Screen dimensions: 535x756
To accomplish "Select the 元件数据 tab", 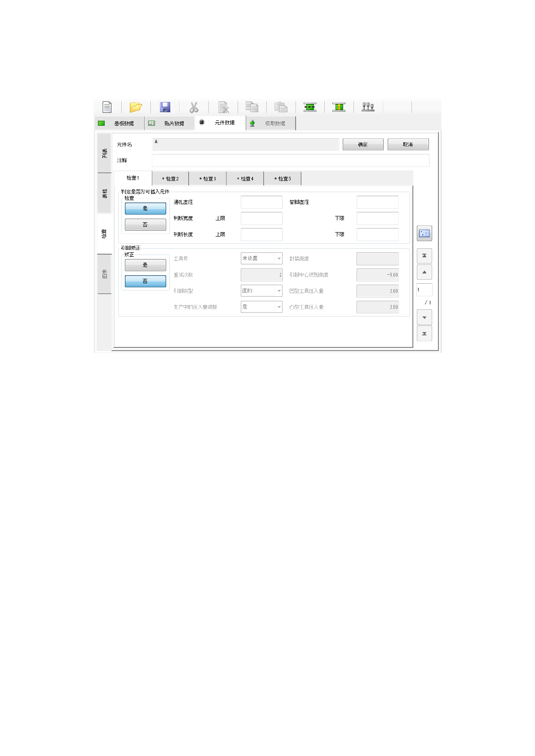I will coord(220,123).
